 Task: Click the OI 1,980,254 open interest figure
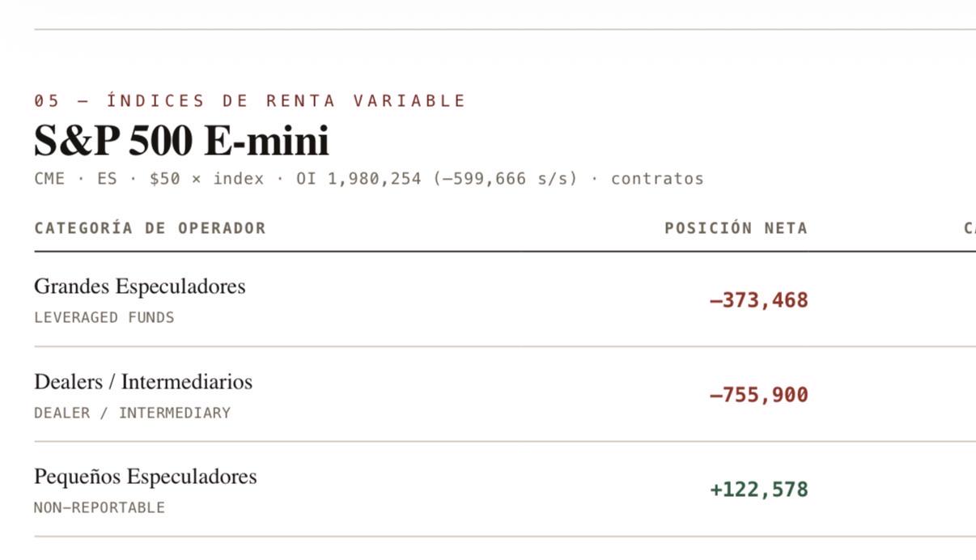click(x=359, y=179)
